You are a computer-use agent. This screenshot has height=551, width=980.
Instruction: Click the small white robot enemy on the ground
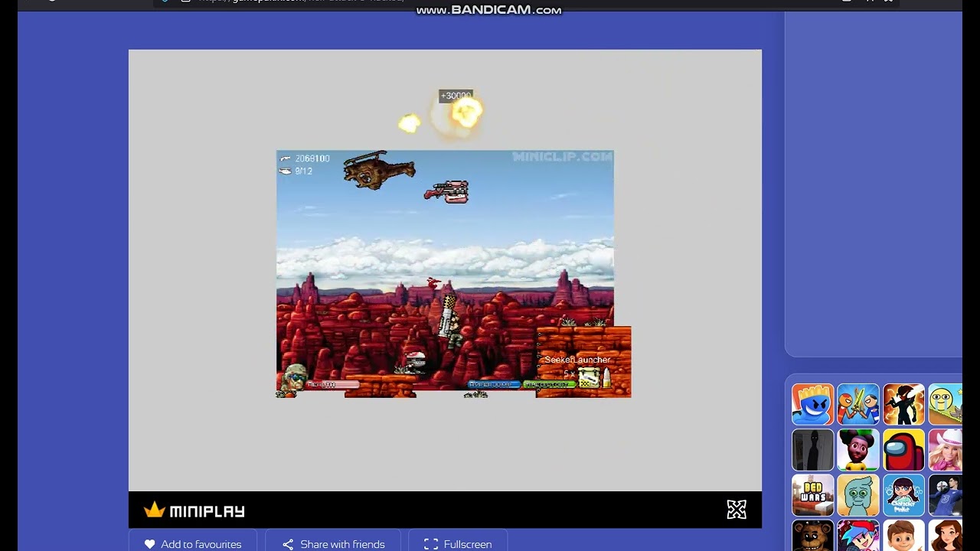414,361
